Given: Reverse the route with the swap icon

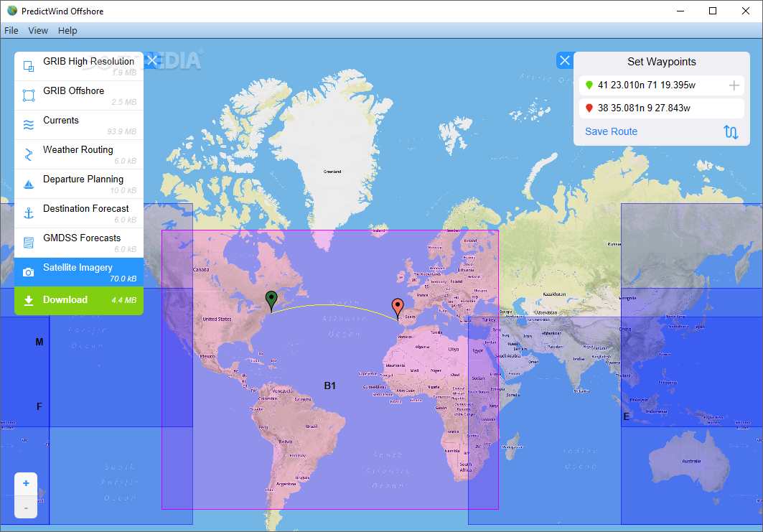Looking at the screenshot, I should (x=731, y=132).
